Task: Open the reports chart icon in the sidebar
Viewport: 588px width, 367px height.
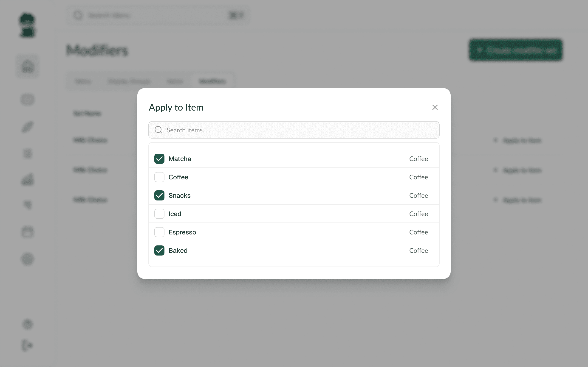Action: (x=28, y=180)
